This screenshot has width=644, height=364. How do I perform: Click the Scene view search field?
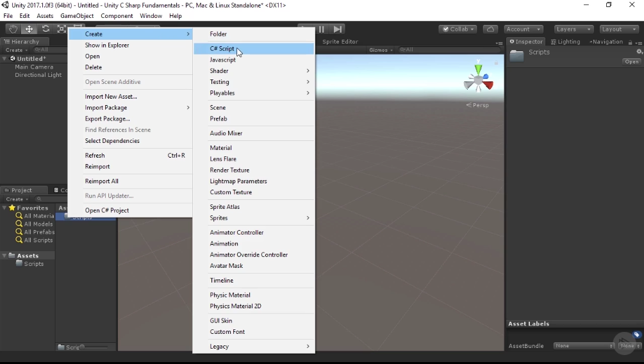click(449, 50)
